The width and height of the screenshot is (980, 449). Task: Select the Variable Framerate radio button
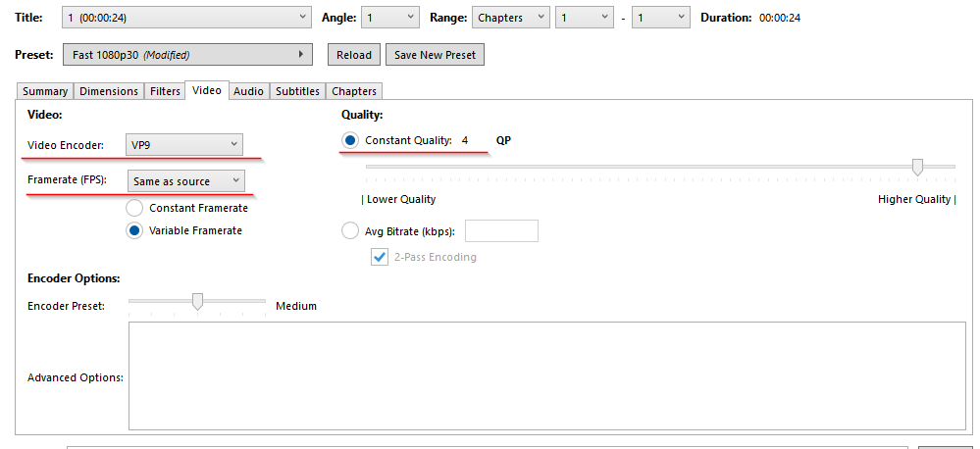134,230
